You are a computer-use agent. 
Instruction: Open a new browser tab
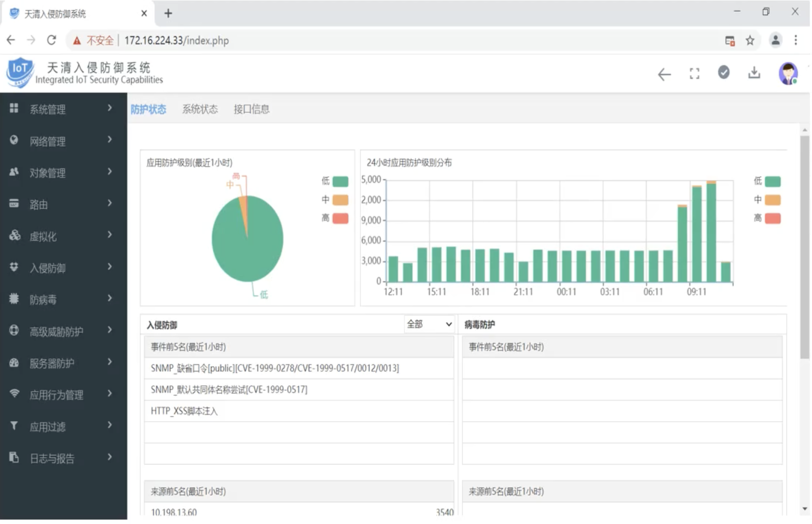click(x=168, y=13)
